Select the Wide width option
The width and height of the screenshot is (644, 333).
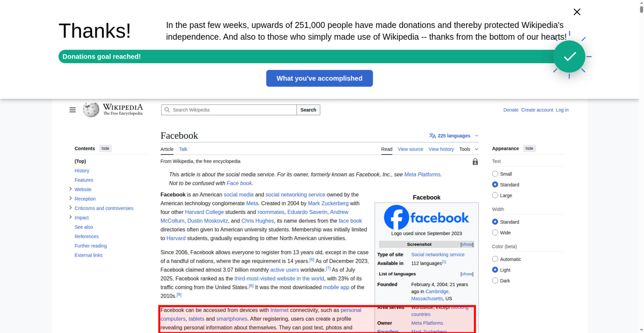(495, 233)
